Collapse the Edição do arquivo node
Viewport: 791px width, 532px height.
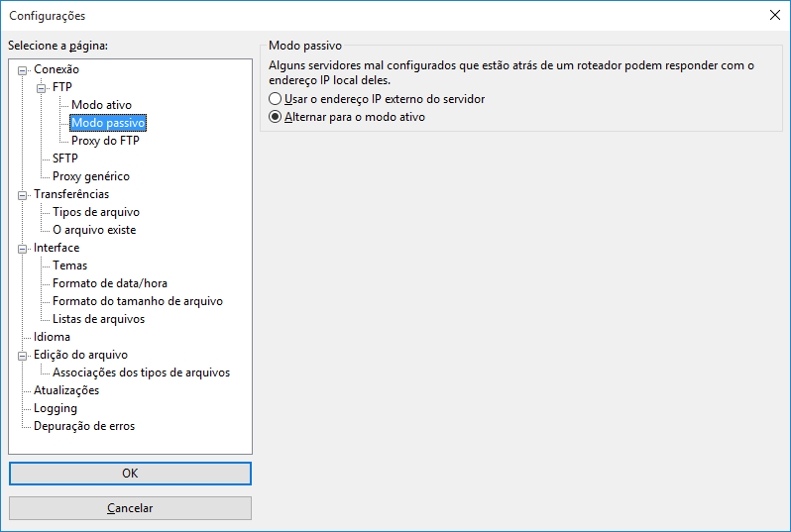click(22, 356)
